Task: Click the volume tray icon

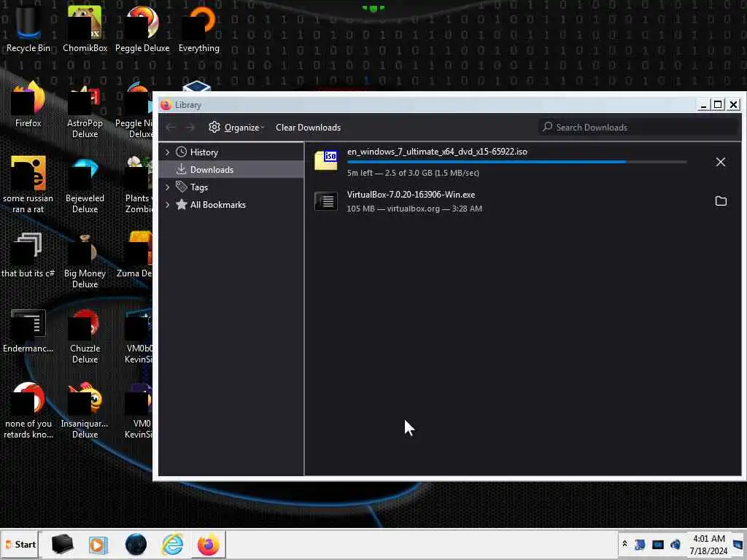Action: 675,544
